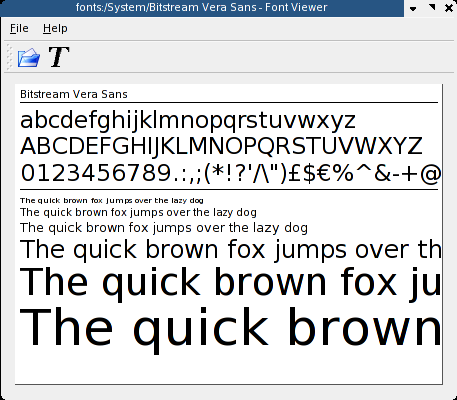The height and width of the screenshot is (400, 457).
Task: Click the third pangram line ending in dog
Action: [164, 228]
